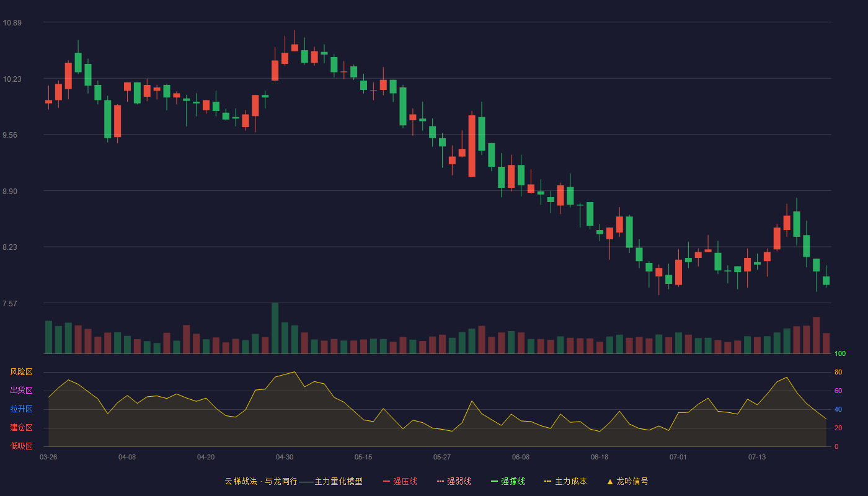Select the tallest volume bar

(275, 329)
